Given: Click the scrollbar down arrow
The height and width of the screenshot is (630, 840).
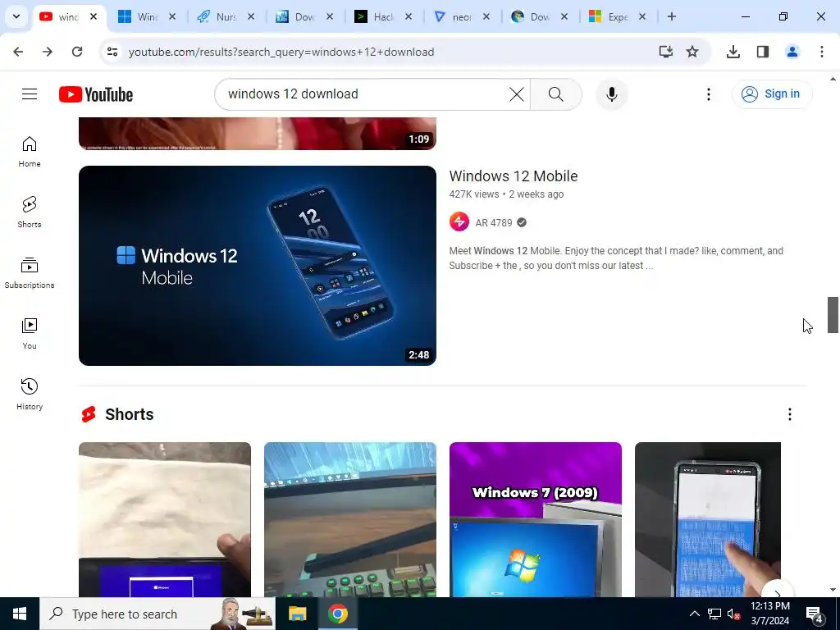Looking at the screenshot, I should [x=833, y=590].
